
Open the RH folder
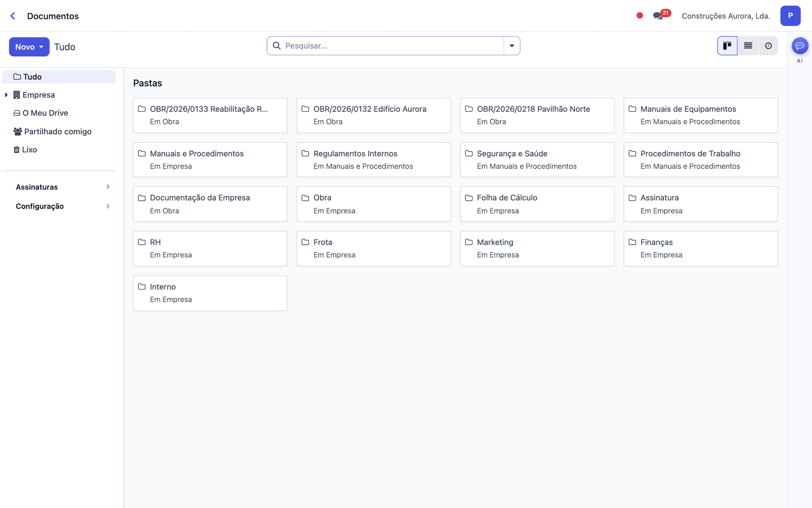pos(210,248)
